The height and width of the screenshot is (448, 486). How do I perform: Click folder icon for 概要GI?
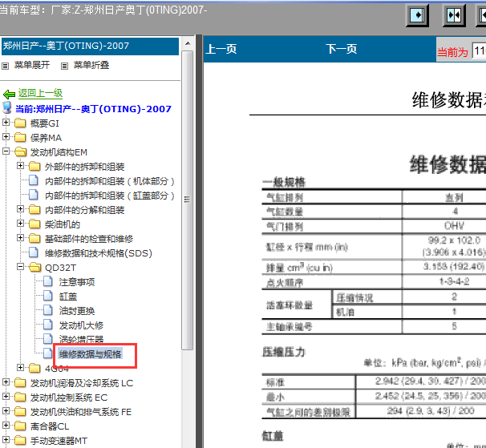(20, 123)
